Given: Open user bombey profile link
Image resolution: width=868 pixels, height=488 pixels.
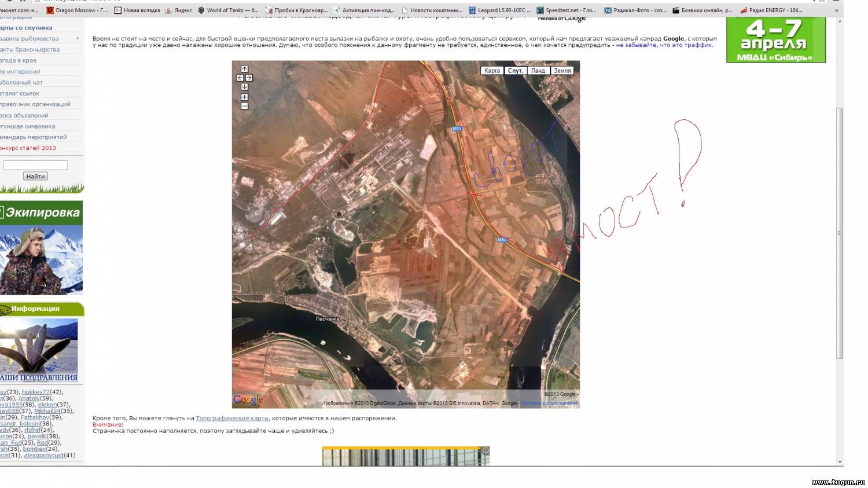Looking at the screenshot, I should (x=34, y=449).
